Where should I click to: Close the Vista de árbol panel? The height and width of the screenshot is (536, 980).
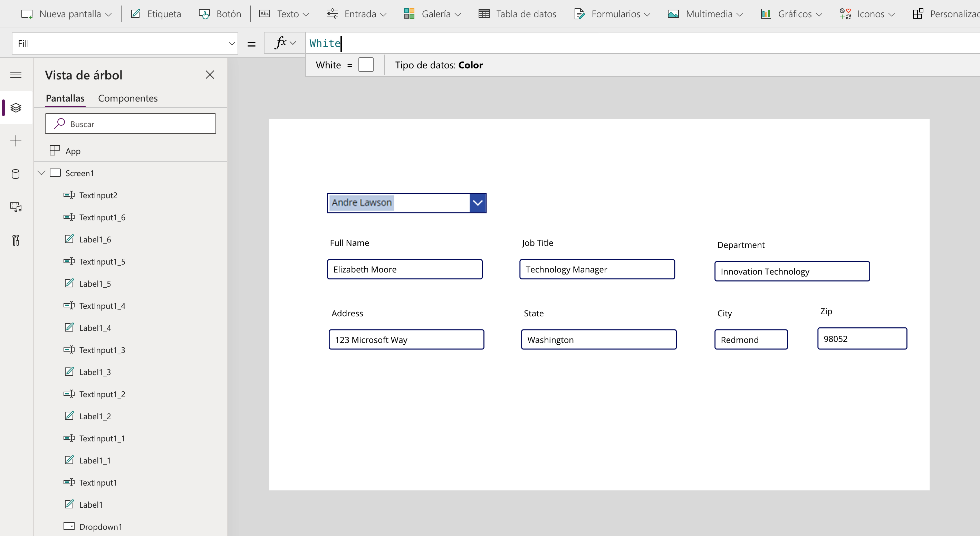click(x=210, y=75)
